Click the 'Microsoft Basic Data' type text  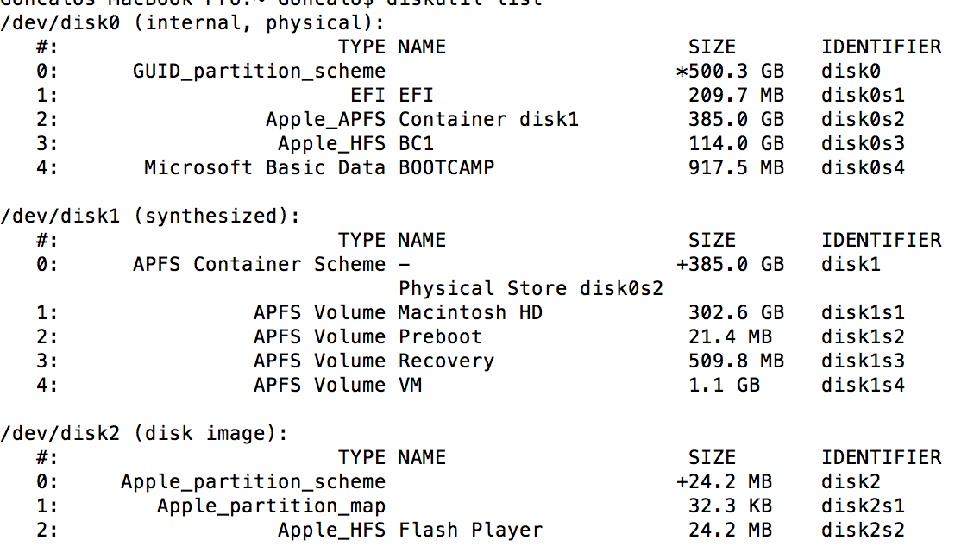[264, 167]
